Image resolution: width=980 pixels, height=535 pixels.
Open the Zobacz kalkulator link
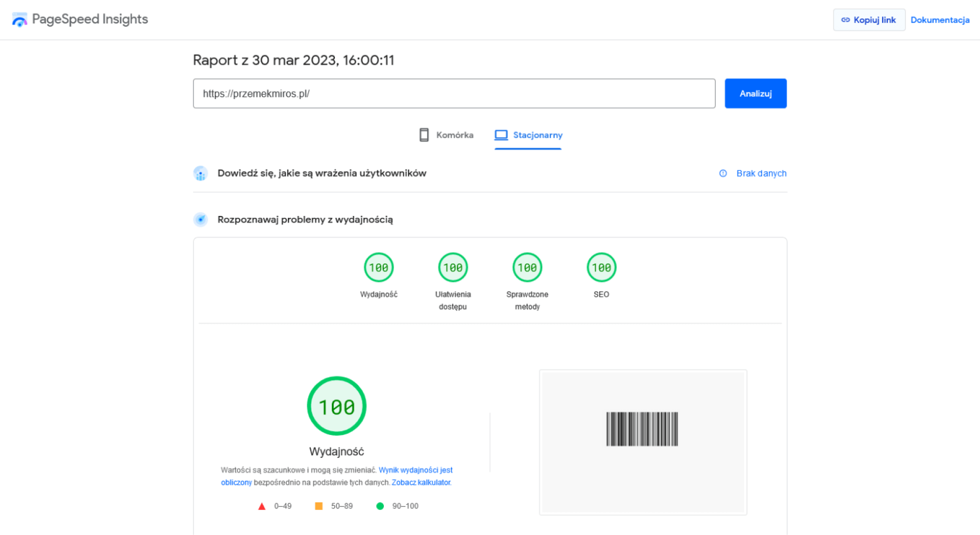(421, 482)
